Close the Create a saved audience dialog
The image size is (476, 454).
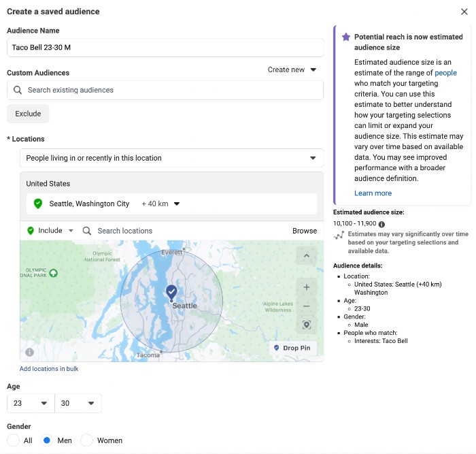tap(464, 12)
